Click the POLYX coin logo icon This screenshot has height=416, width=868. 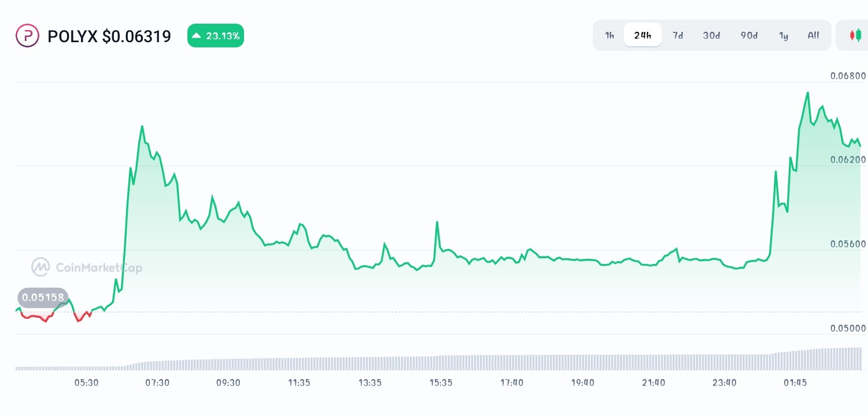[x=27, y=36]
